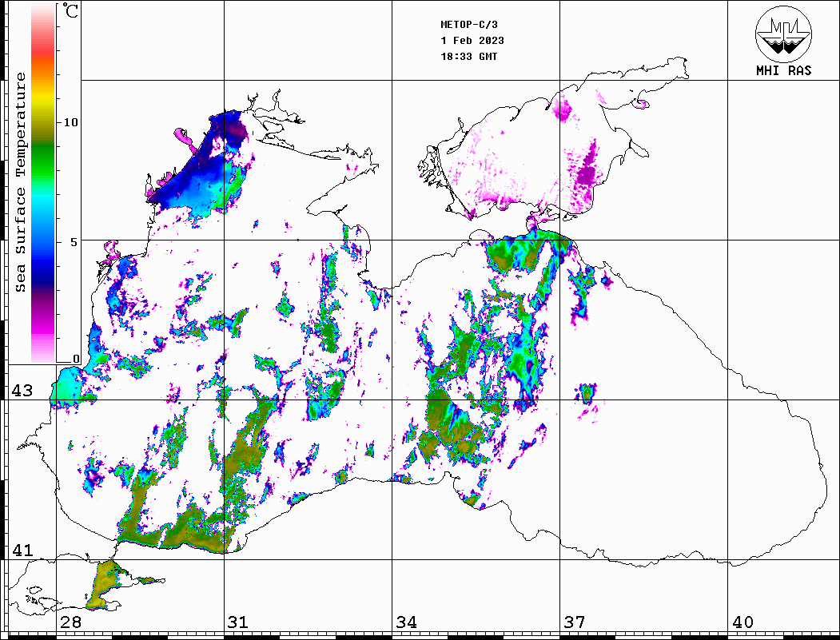Click the olive warm-water patch in the Marmara Sea

coord(105,584)
